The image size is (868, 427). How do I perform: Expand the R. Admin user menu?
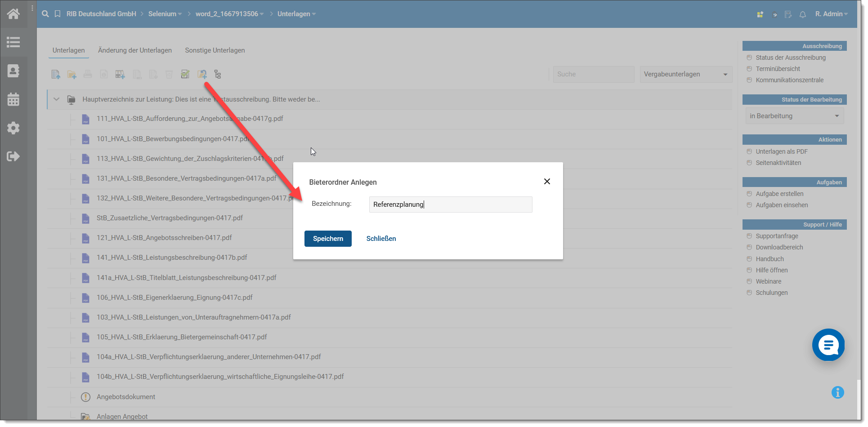(831, 14)
